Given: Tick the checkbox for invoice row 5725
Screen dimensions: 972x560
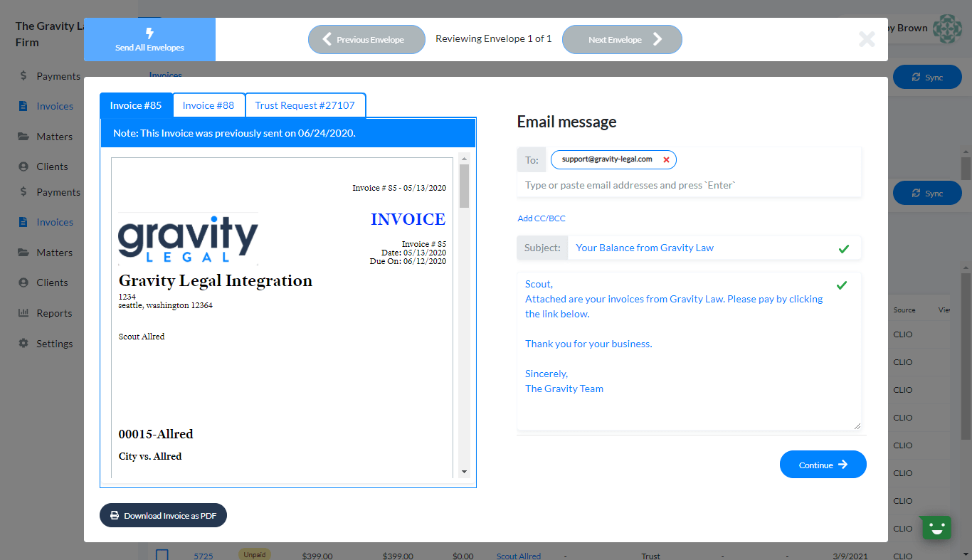Looking at the screenshot, I should [x=162, y=555].
